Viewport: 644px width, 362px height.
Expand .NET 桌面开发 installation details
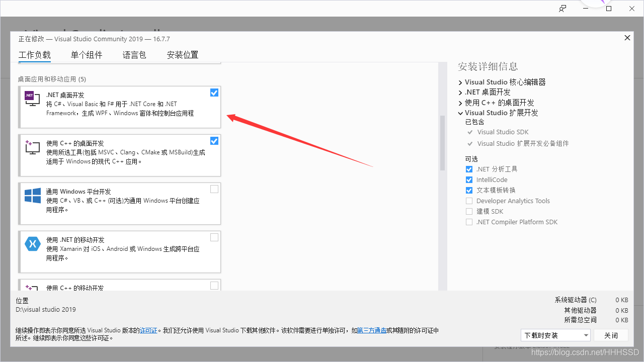(460, 93)
